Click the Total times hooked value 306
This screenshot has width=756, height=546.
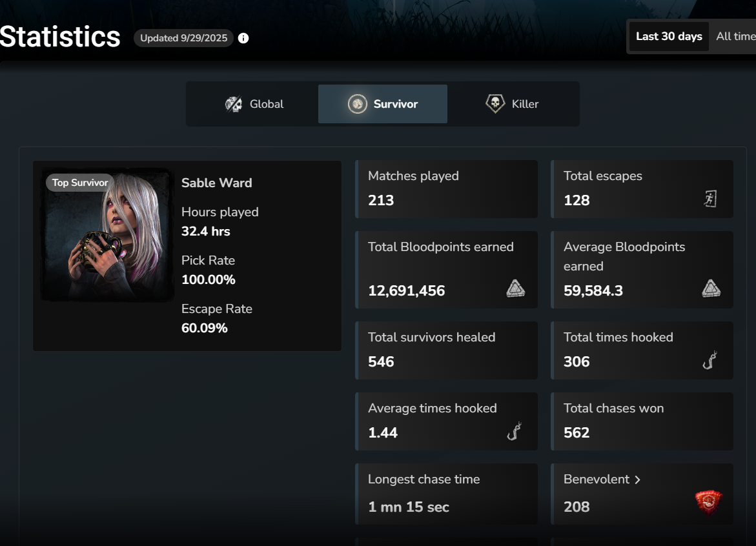pos(577,362)
